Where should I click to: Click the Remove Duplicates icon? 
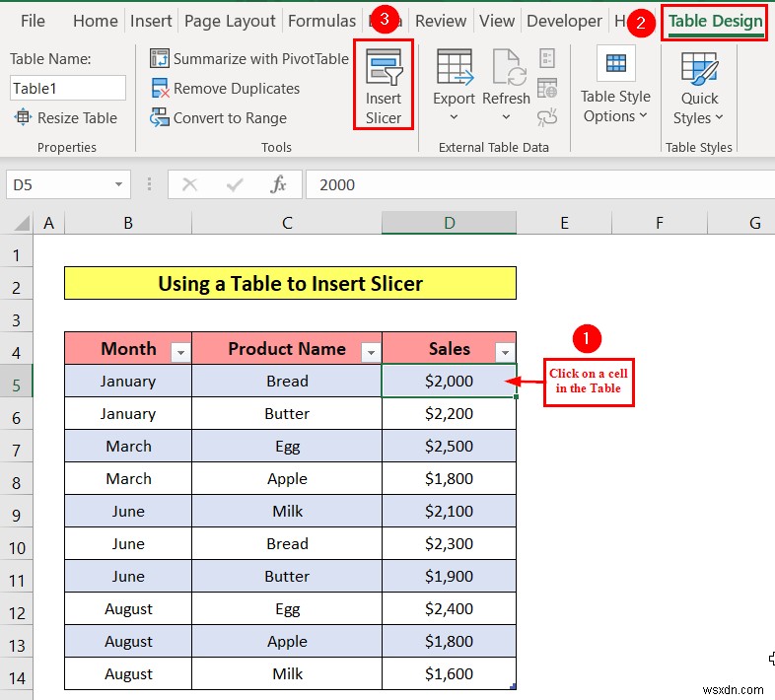[160, 88]
